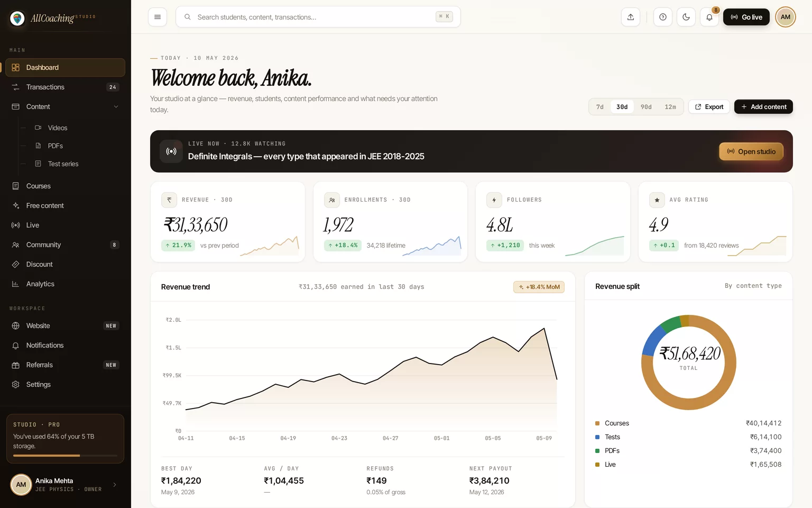Viewport: 812px width, 508px height.
Task: Click the Courses legend color swatch
Action: [x=597, y=423]
